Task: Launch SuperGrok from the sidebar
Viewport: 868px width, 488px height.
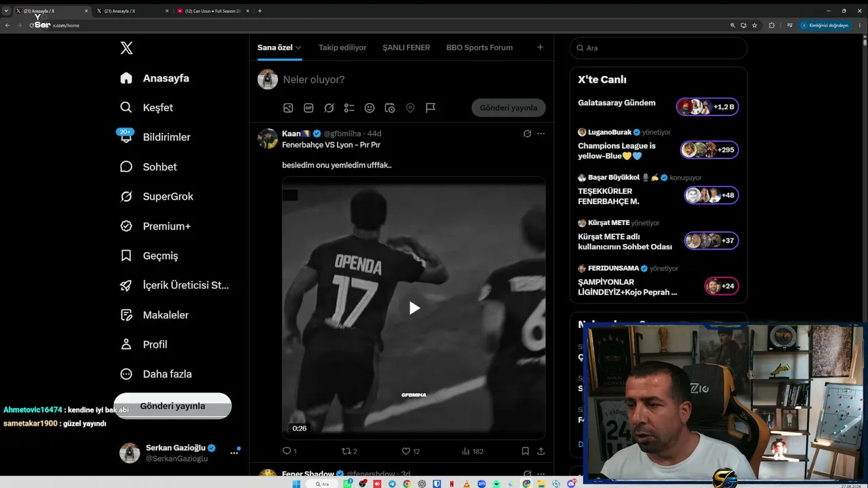Action: point(157,197)
